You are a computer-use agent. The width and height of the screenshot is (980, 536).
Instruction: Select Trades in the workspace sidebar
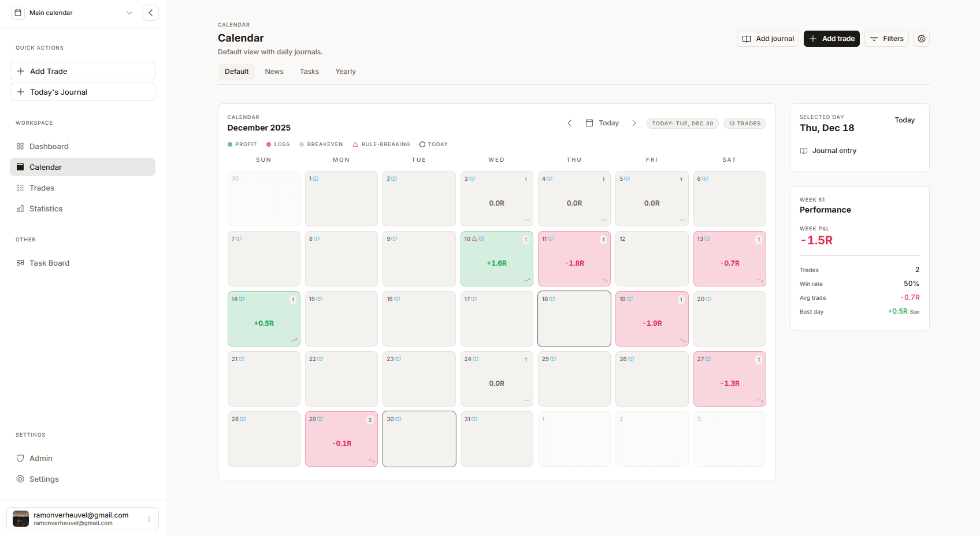coord(41,188)
